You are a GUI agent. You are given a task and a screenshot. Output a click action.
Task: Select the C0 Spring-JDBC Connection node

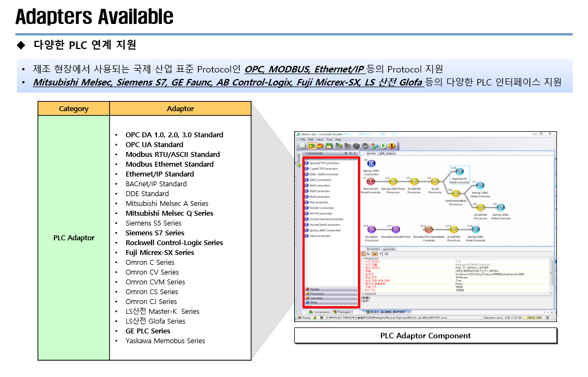pos(371,163)
